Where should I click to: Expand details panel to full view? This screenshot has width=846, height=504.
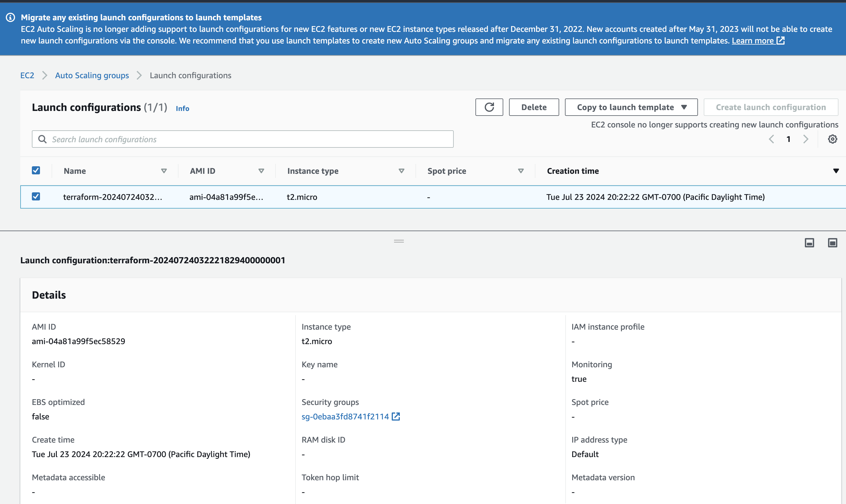(832, 243)
